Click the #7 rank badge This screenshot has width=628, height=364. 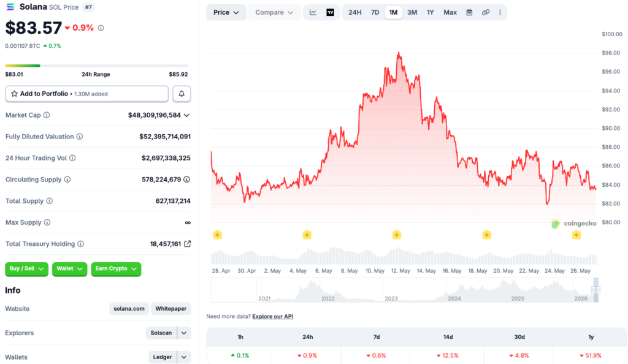[x=88, y=7]
